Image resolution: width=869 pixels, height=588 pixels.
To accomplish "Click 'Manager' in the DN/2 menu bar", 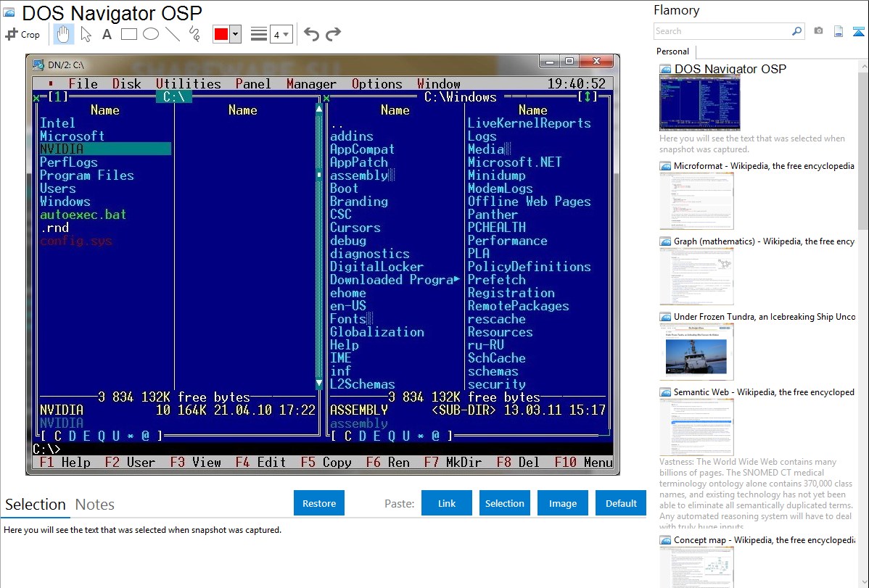I will coord(311,83).
